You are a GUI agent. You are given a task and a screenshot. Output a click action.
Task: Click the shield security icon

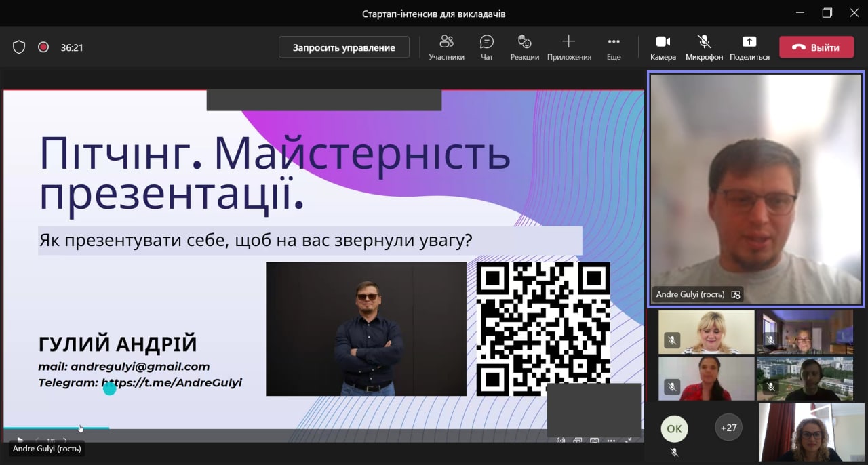point(19,47)
